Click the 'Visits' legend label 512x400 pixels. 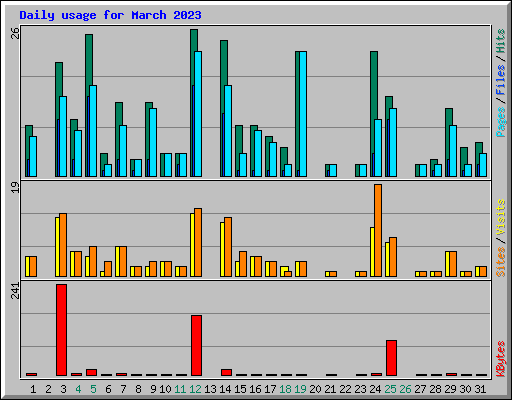(500, 218)
